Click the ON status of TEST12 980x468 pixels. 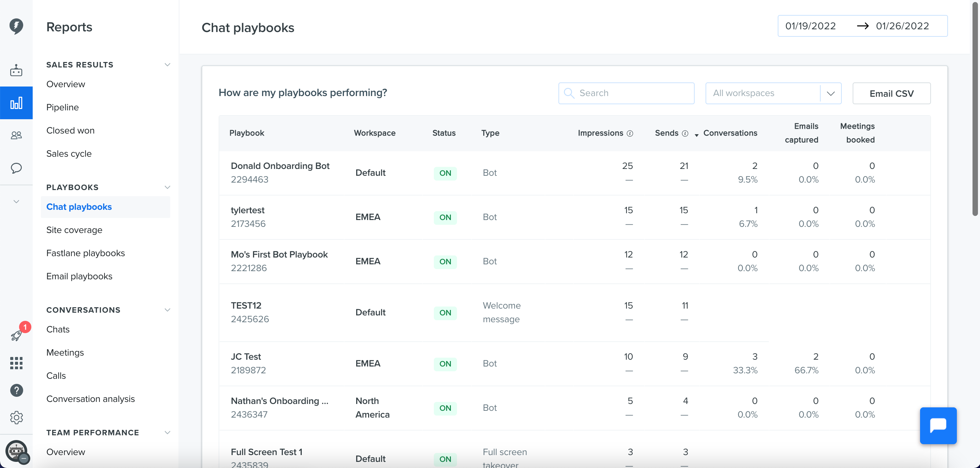pyautogui.click(x=445, y=313)
